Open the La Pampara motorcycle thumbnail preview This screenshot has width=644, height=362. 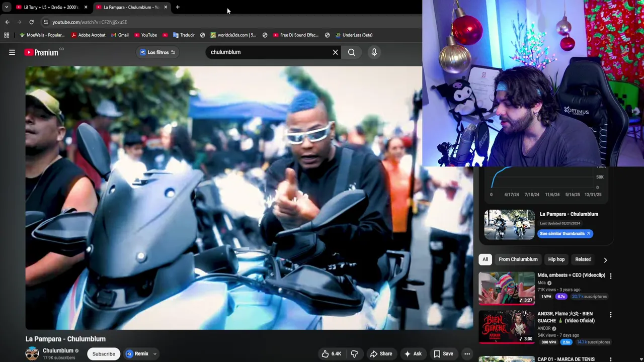pos(509,224)
